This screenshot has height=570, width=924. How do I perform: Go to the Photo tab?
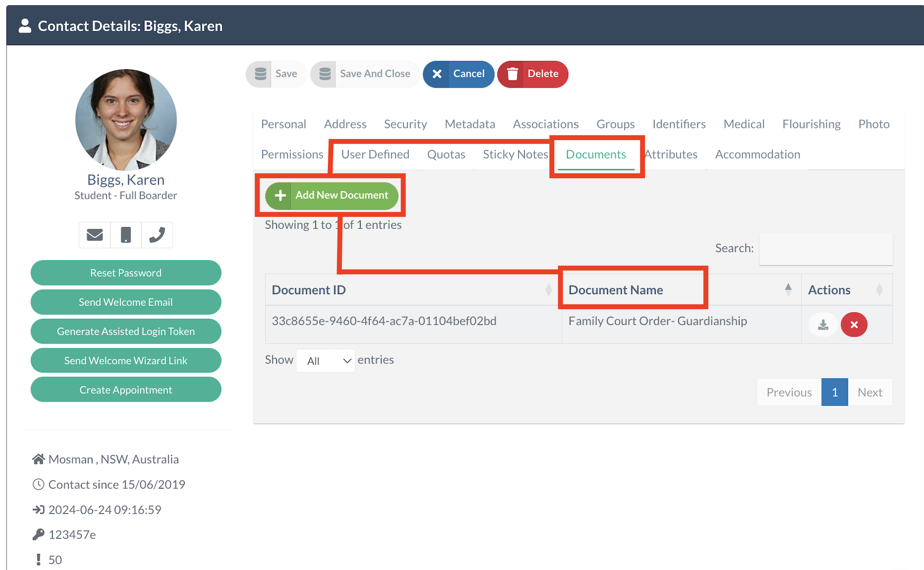874,124
